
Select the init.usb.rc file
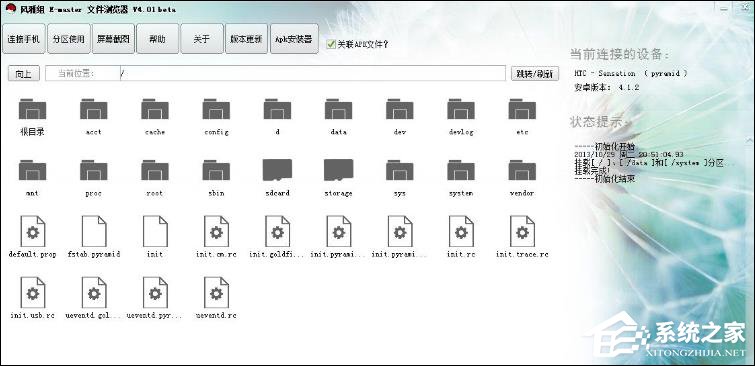pyautogui.click(x=32, y=292)
